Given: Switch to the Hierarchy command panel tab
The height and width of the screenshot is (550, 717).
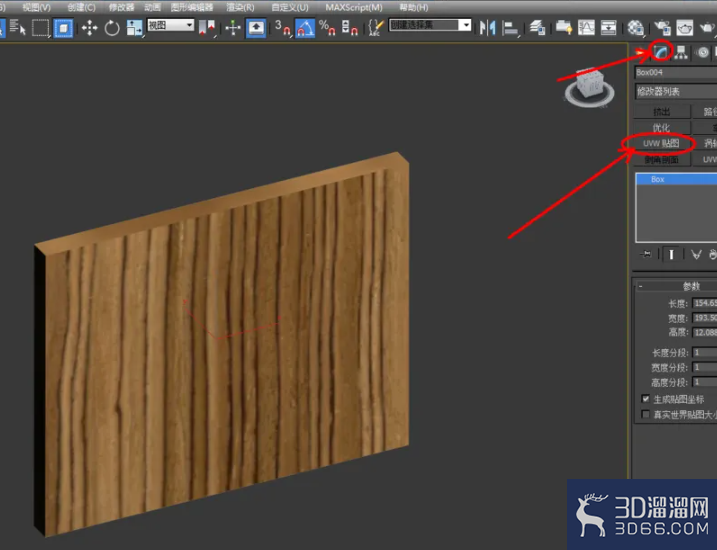Looking at the screenshot, I should tap(681, 53).
